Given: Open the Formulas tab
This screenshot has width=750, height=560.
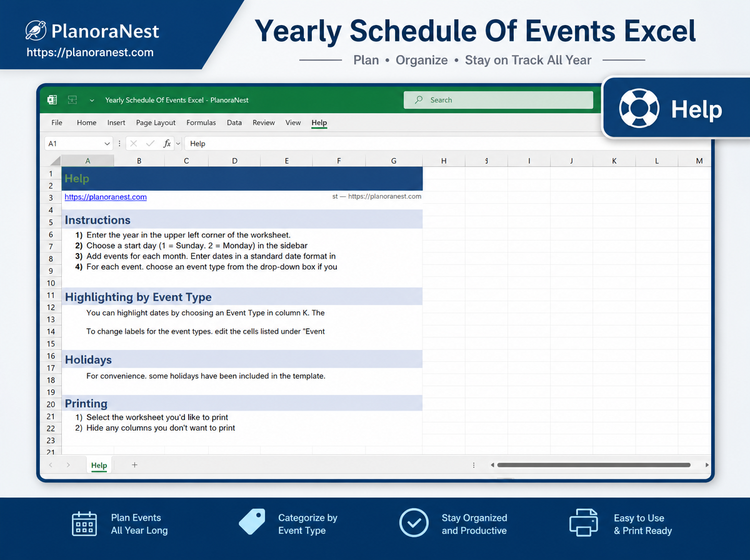Looking at the screenshot, I should [x=201, y=123].
